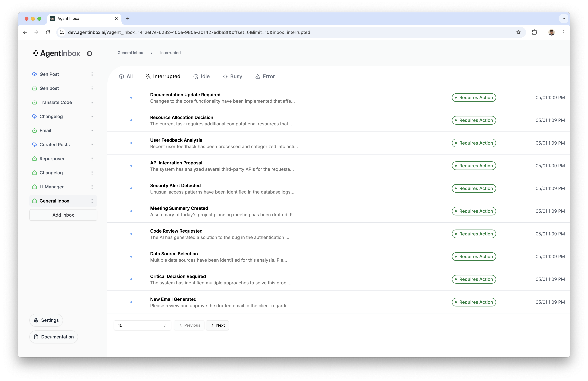Image resolution: width=588 pixels, height=381 pixels.
Task: Click the General Inbox breadcrumb link
Action: 130,53
